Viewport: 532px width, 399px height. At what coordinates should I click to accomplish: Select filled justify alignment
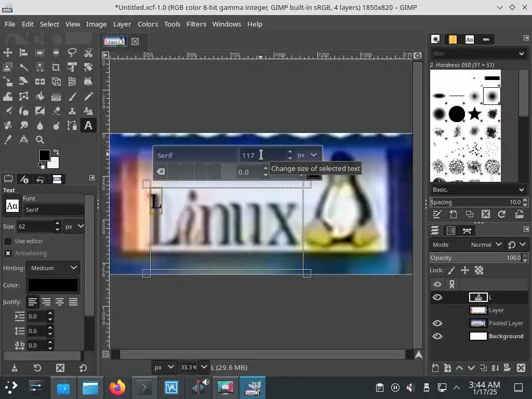pos(73,302)
